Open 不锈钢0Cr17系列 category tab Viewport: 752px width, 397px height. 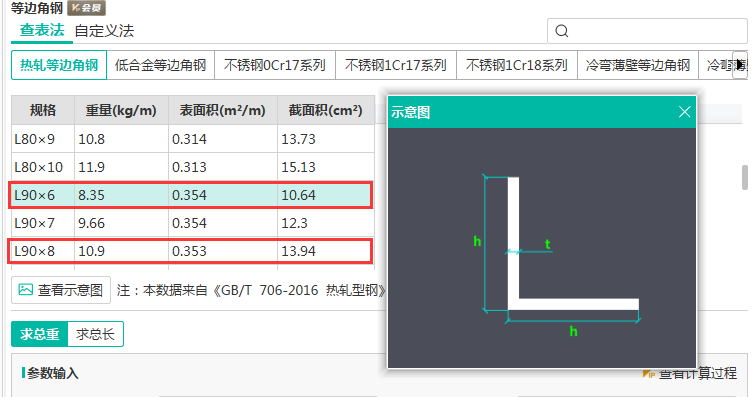275,65
